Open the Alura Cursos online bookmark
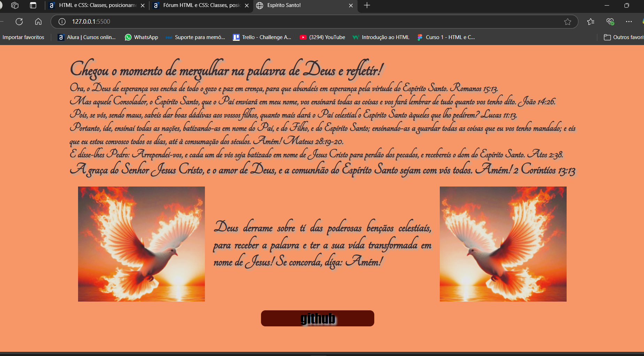The height and width of the screenshot is (356, 644). [87, 37]
